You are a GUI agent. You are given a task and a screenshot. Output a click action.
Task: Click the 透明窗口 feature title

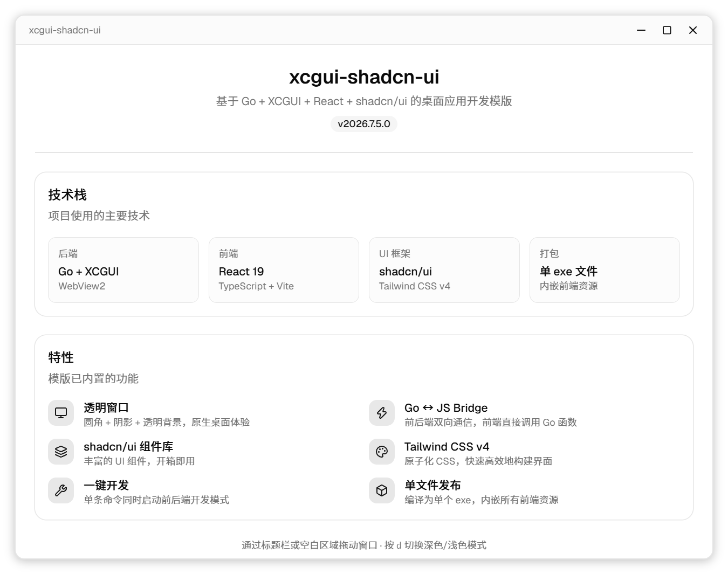(x=106, y=408)
